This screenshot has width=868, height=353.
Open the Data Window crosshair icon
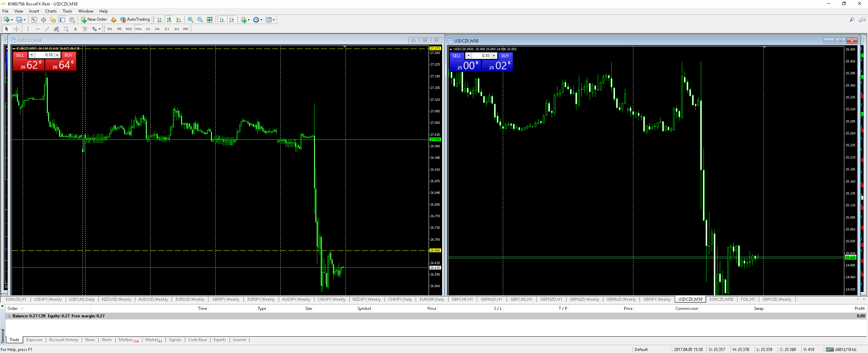[x=43, y=20]
